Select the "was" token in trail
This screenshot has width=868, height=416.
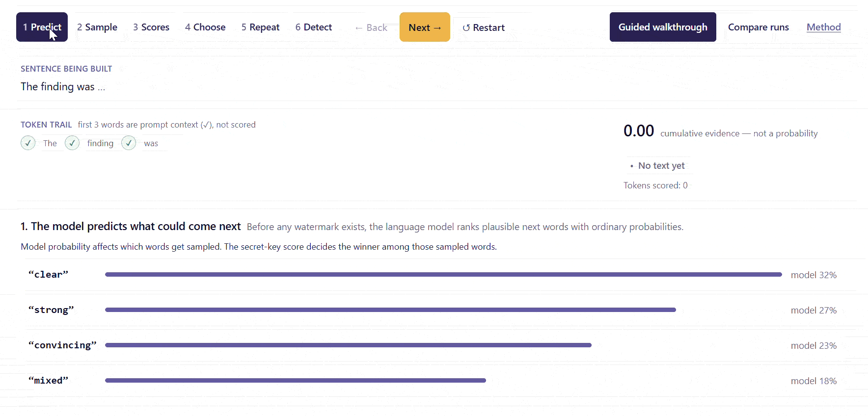pyautogui.click(x=151, y=143)
